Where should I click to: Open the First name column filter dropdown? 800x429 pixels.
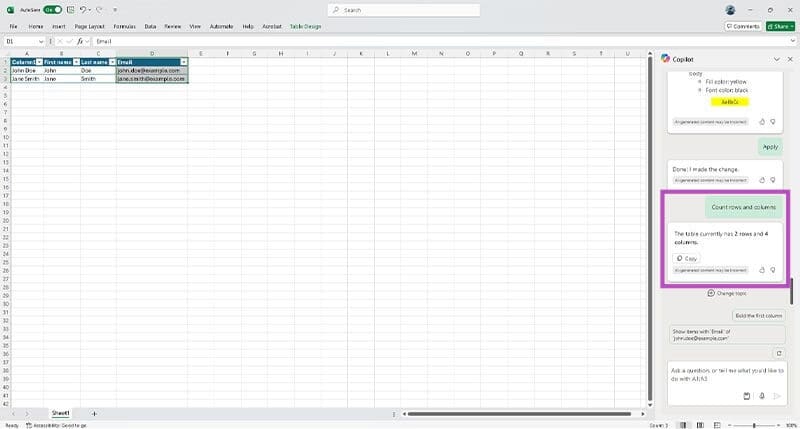click(75, 62)
